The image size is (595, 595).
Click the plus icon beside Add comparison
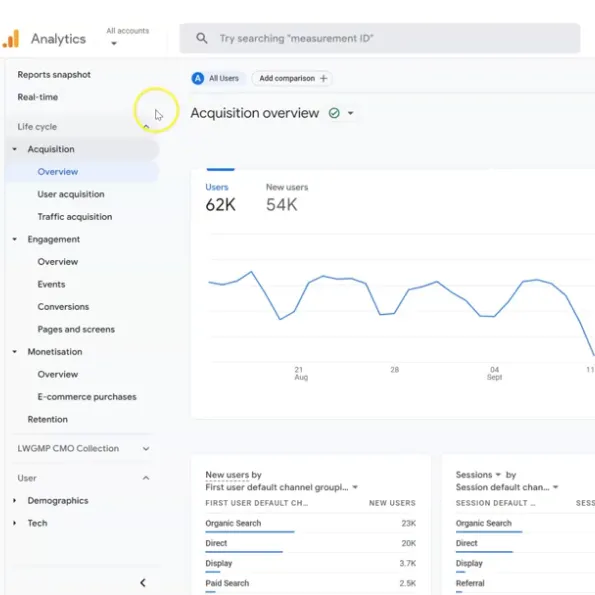[323, 79]
